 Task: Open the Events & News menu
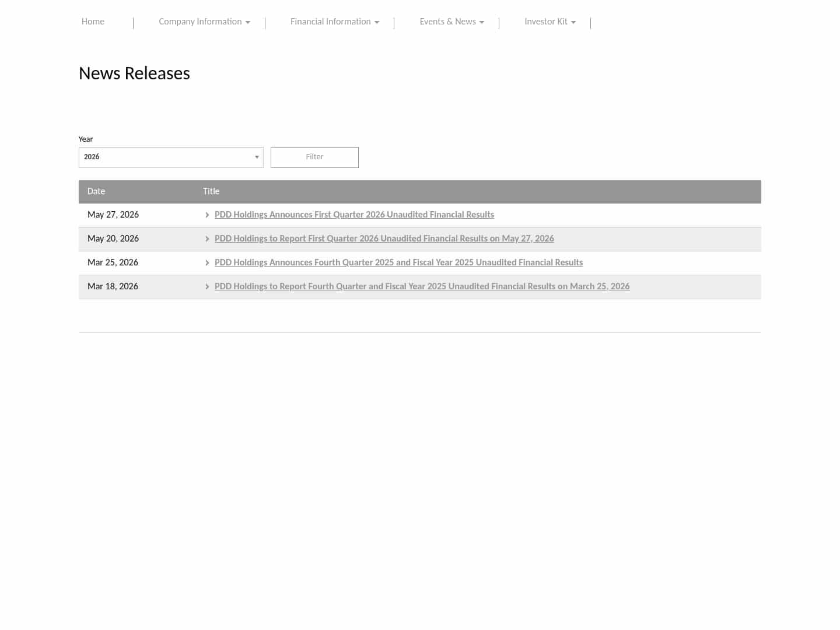(452, 22)
